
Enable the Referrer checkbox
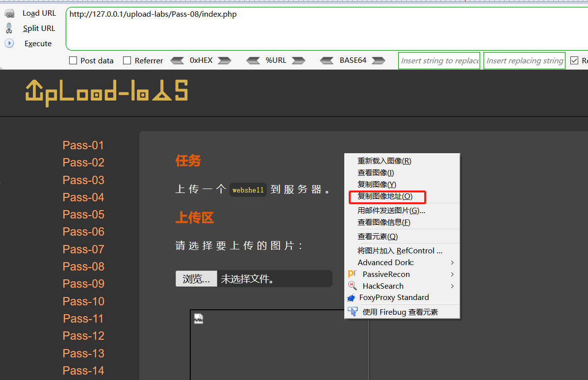pos(127,60)
